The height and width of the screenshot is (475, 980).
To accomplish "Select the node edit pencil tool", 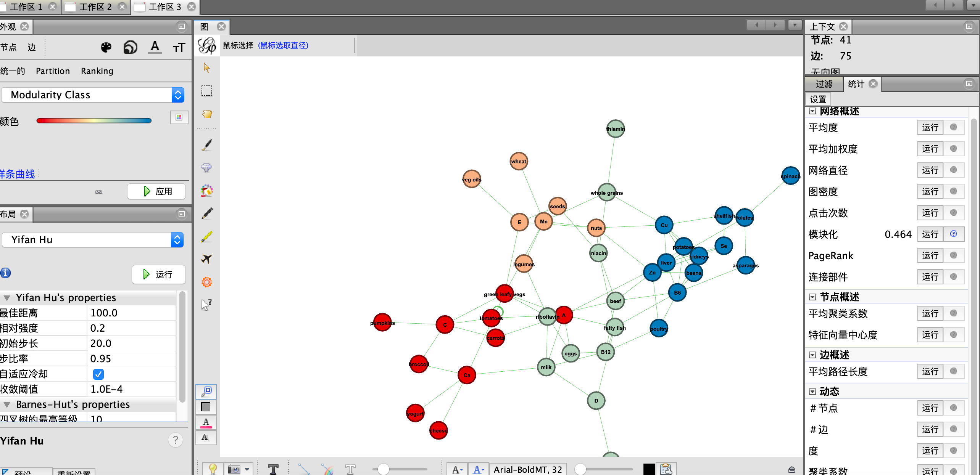I will click(206, 213).
